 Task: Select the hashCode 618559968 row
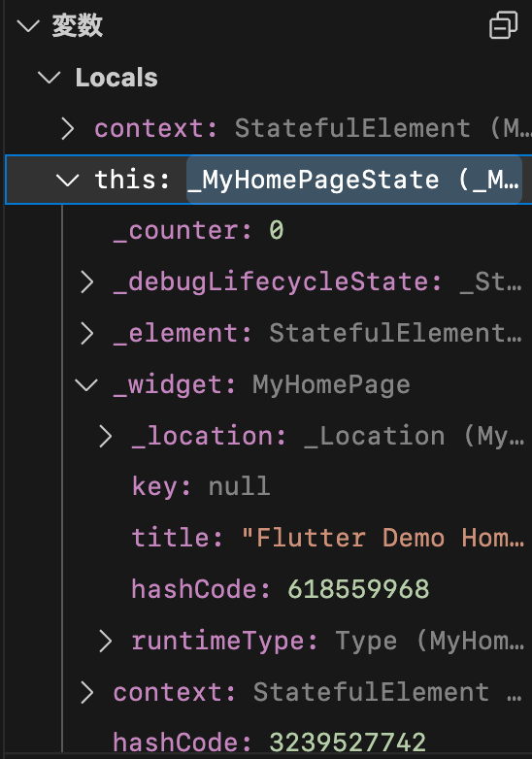[268, 589]
